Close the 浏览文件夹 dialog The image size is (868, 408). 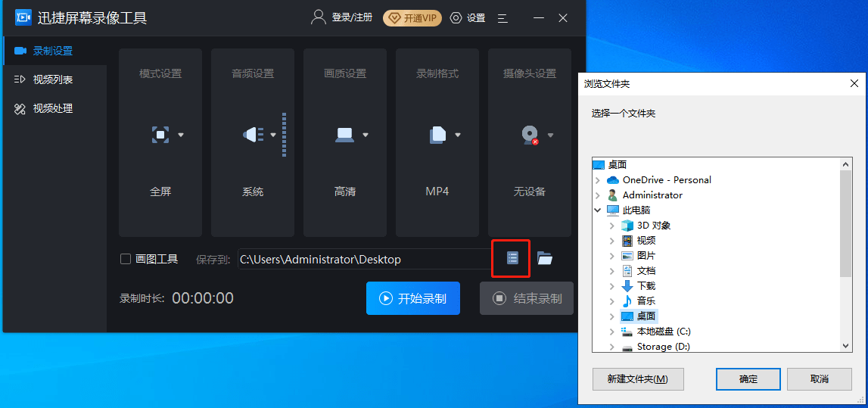[x=854, y=84]
